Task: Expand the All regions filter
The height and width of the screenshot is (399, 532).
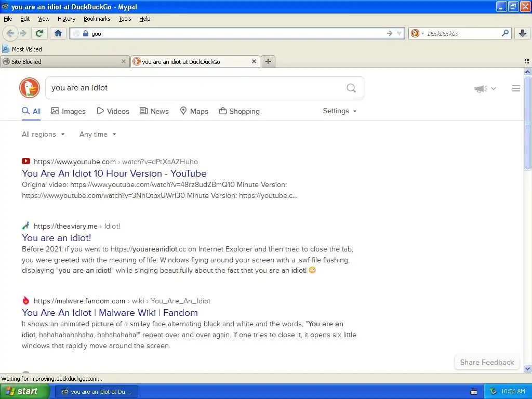Action: point(43,135)
